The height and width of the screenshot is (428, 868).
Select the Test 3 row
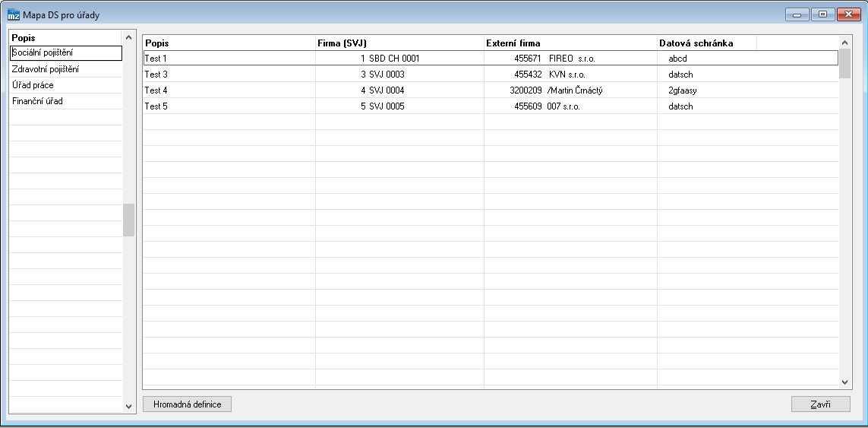coord(491,75)
